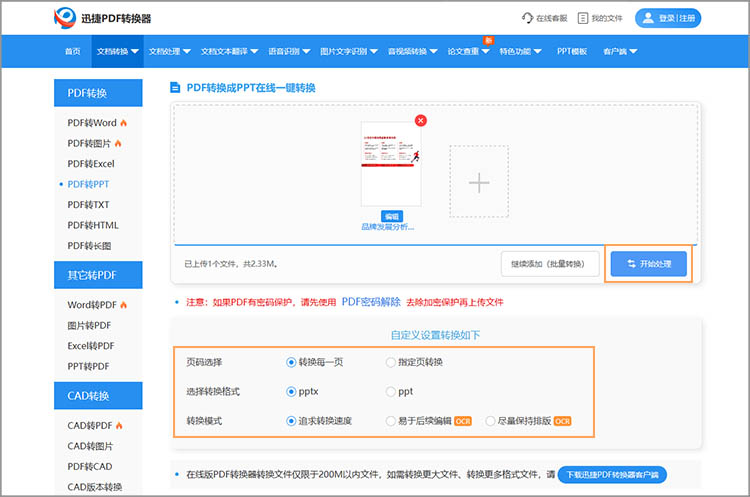Click the plus icon to add file
750x497 pixels.
tap(480, 182)
